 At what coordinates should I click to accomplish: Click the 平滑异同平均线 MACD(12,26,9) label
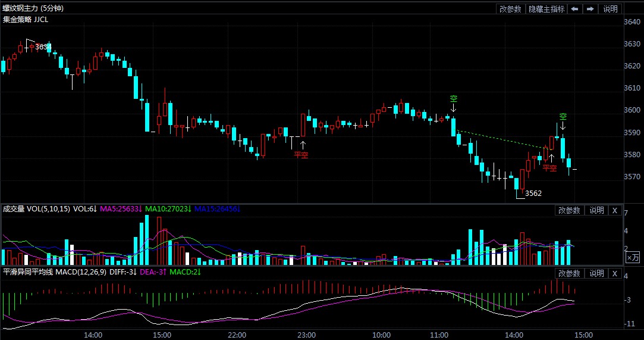click(55, 272)
